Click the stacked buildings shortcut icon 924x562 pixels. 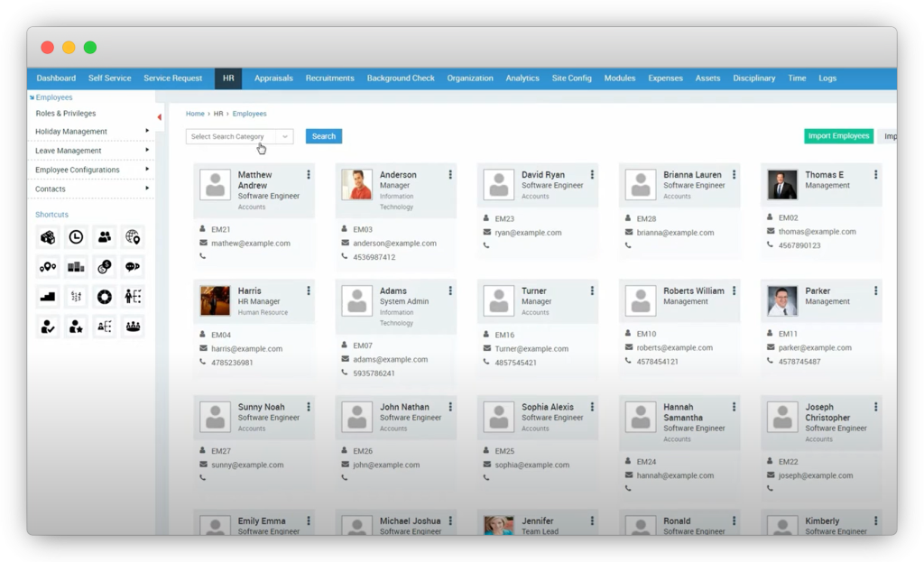pyautogui.click(x=76, y=266)
